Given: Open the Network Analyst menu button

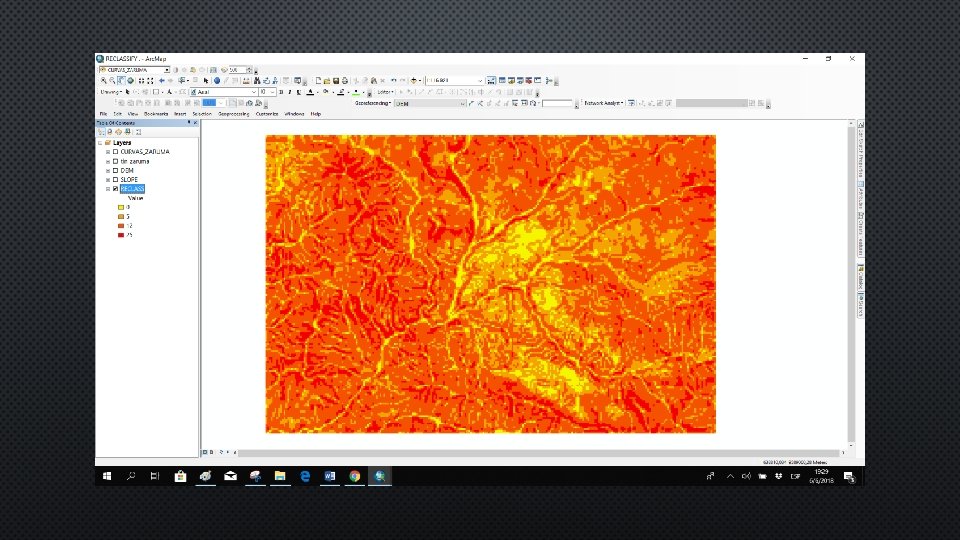Looking at the screenshot, I should pyautogui.click(x=604, y=103).
